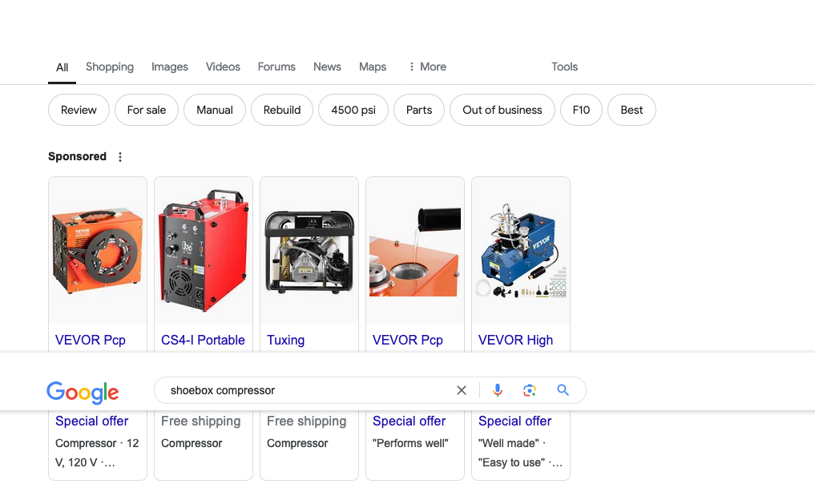Apply the Out of business chip
The height and width of the screenshot is (504, 815).
click(x=502, y=110)
